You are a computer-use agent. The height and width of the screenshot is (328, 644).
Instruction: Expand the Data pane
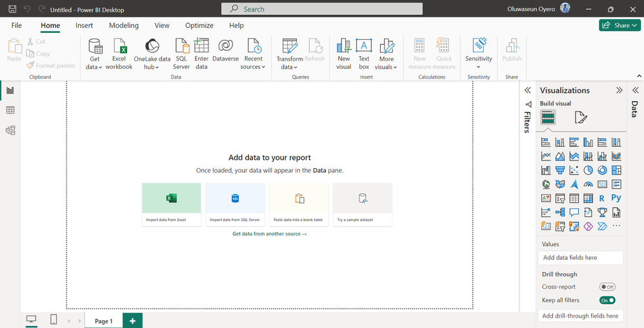636,90
